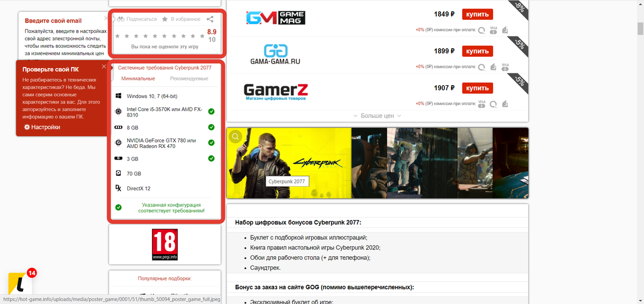Screen dimensions: 644x304
Task: Click the GameMag store logo
Action: pyautogui.click(x=276, y=18)
